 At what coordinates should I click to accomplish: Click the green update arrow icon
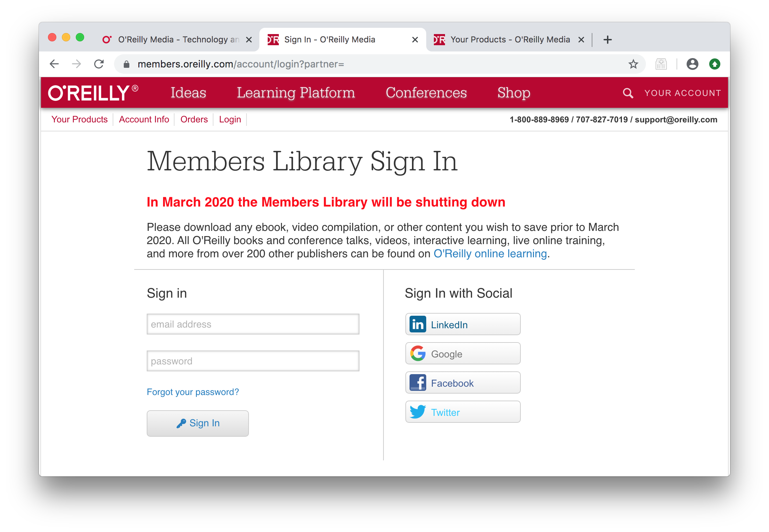pyautogui.click(x=714, y=64)
